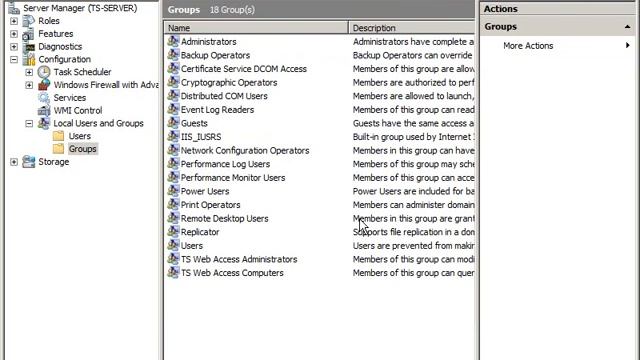Click the Actions pane header

[x=558, y=9]
